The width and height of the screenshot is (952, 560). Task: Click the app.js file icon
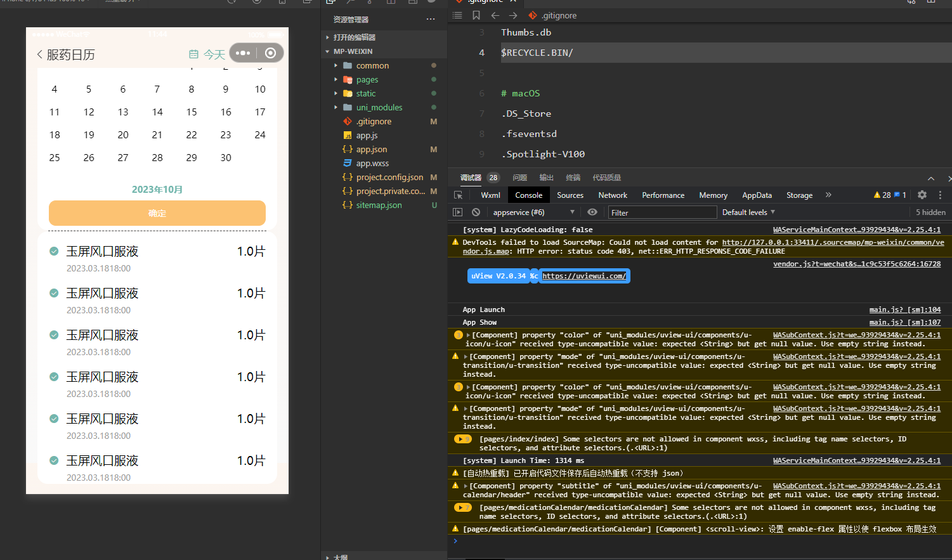tap(348, 135)
